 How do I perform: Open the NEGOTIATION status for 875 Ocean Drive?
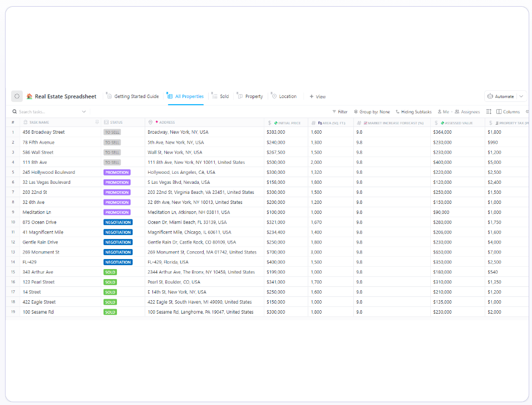pos(118,222)
